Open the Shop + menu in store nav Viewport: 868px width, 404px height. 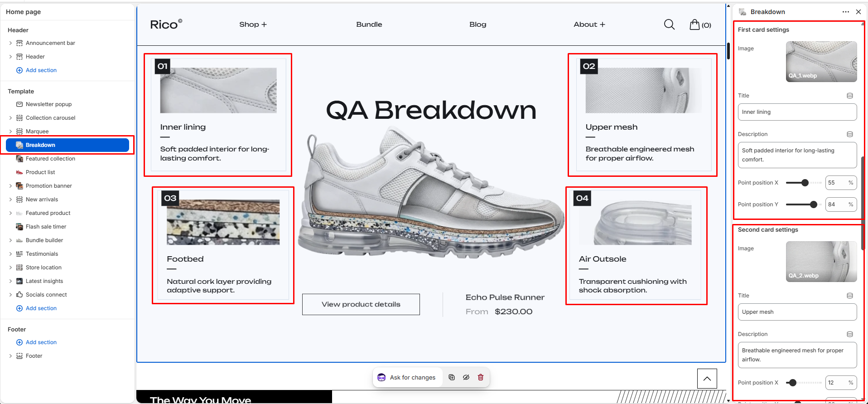pyautogui.click(x=253, y=24)
